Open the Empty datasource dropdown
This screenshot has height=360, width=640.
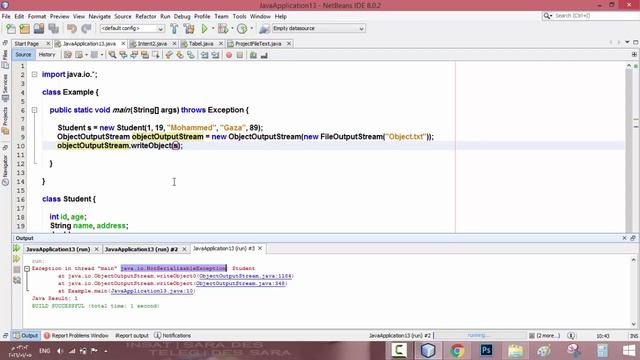click(318, 29)
